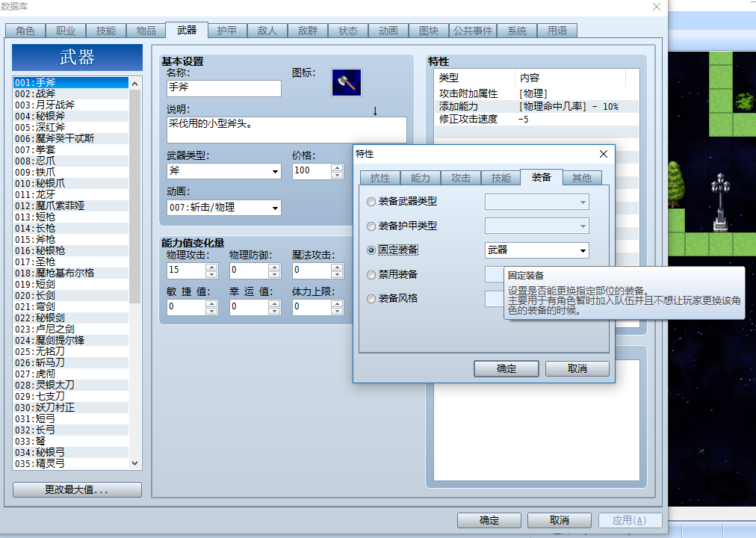Open the 状态 database tab
Screen dimensions: 756x538
pos(348,31)
